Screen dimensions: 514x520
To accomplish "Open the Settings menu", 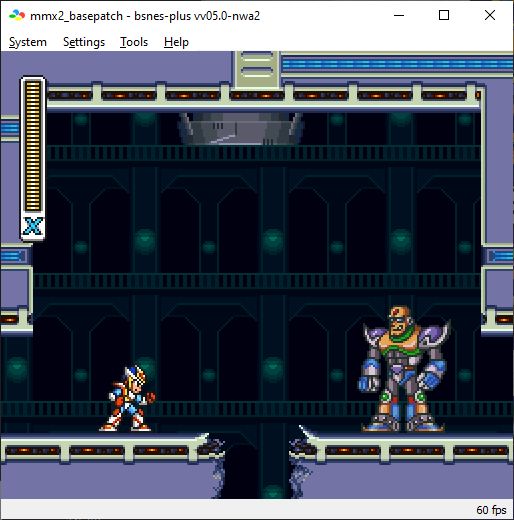I will [x=84, y=42].
